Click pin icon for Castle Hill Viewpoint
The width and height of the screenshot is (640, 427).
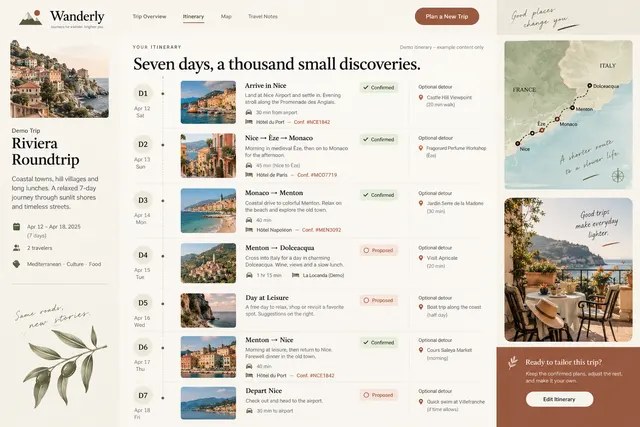click(421, 98)
